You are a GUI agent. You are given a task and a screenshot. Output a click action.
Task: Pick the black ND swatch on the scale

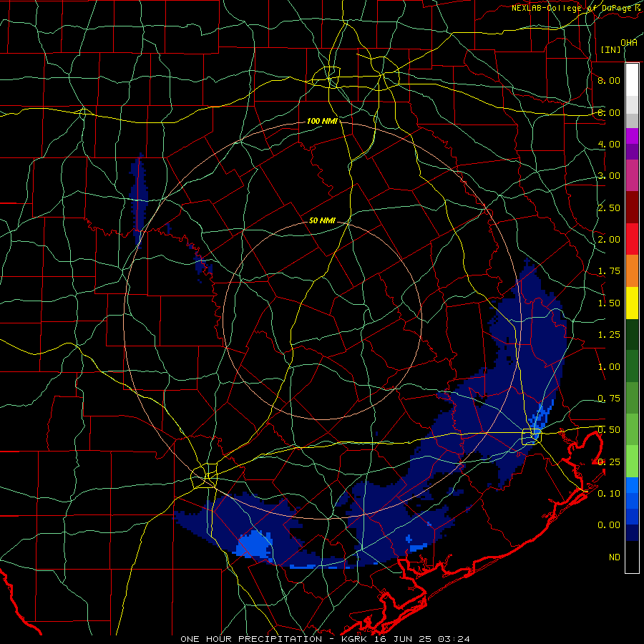[632, 557]
